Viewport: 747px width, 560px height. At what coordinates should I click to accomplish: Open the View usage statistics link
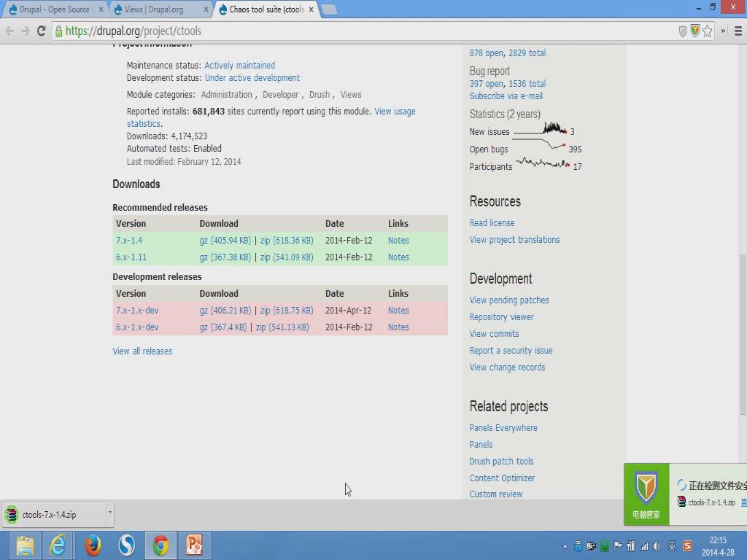pyautogui.click(x=395, y=112)
